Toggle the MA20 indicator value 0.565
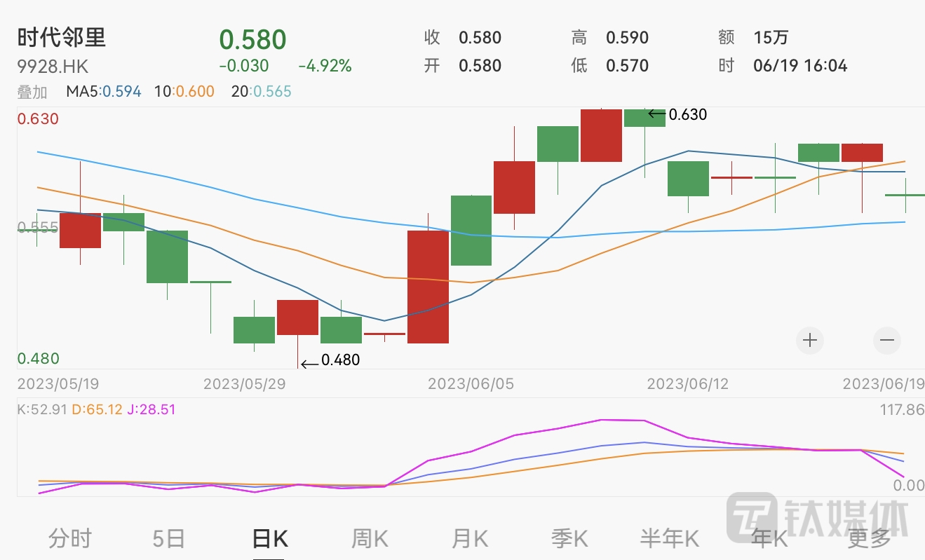925x560 pixels. [261, 92]
